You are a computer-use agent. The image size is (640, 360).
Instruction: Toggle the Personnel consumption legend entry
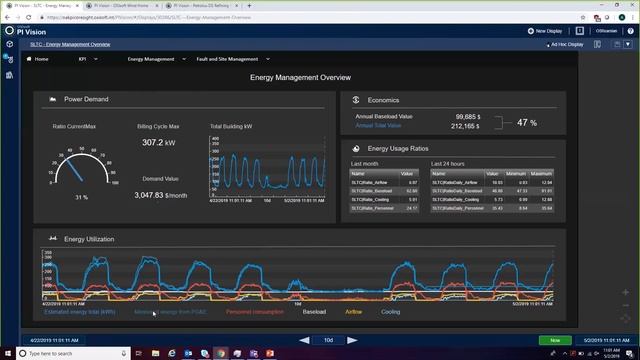[255, 312]
